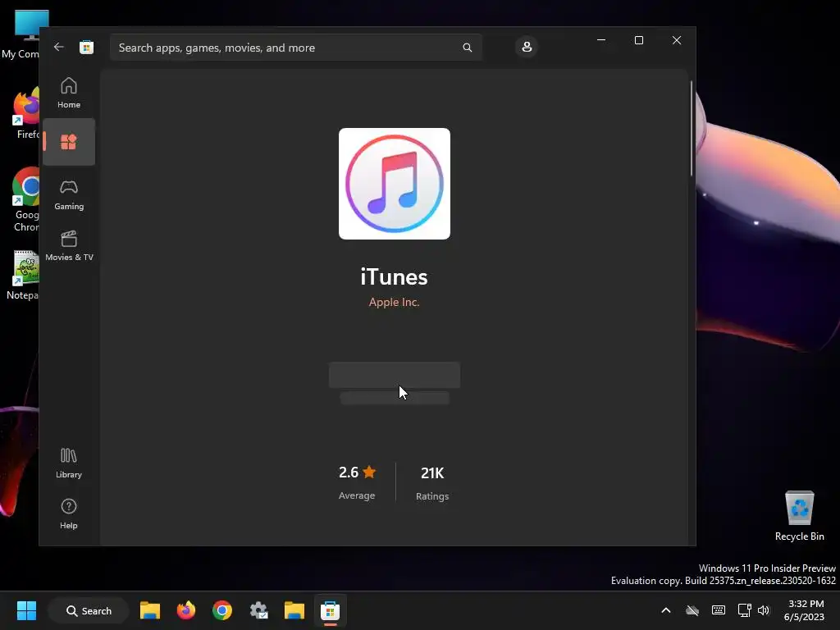This screenshot has width=840, height=630.
Task: Close the Microsoft Store window
Action: (x=677, y=40)
